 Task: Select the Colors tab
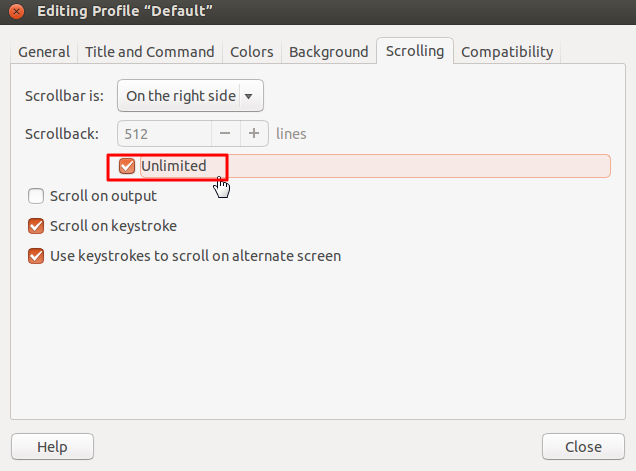tap(252, 52)
